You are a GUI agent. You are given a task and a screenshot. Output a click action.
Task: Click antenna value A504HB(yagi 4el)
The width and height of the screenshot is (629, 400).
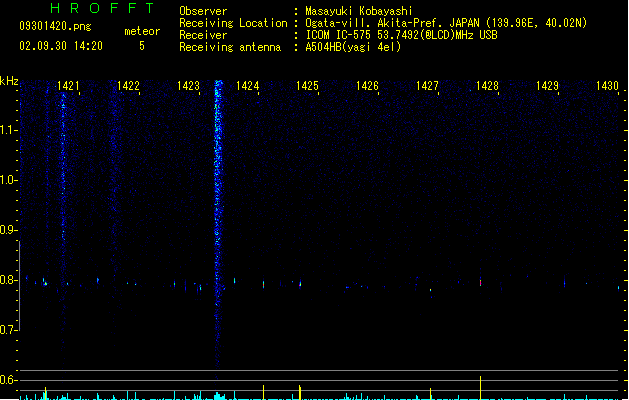click(x=353, y=47)
